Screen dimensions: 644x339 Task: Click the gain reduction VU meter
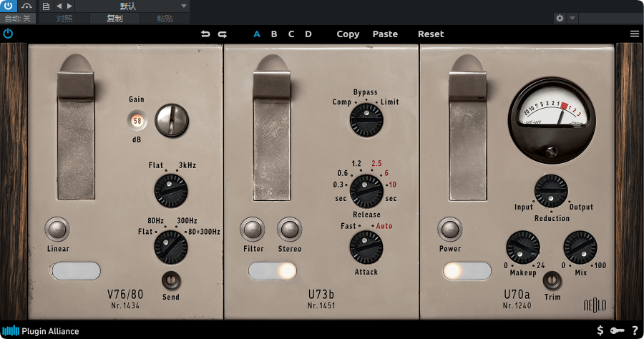pos(552,121)
